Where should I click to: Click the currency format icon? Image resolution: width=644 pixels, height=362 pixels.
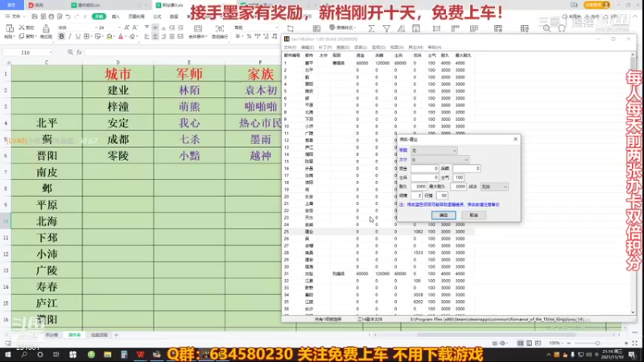[238, 36]
